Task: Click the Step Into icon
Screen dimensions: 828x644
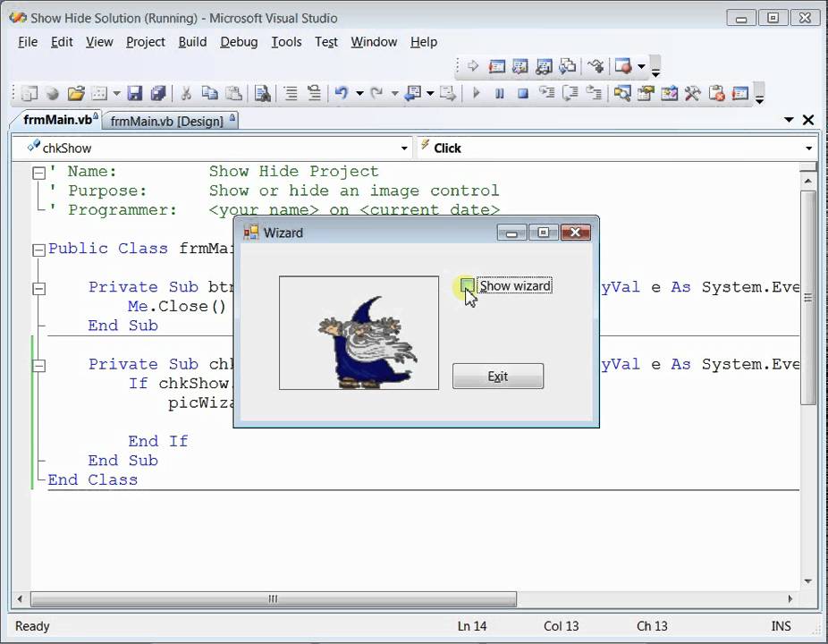Action: (546, 94)
